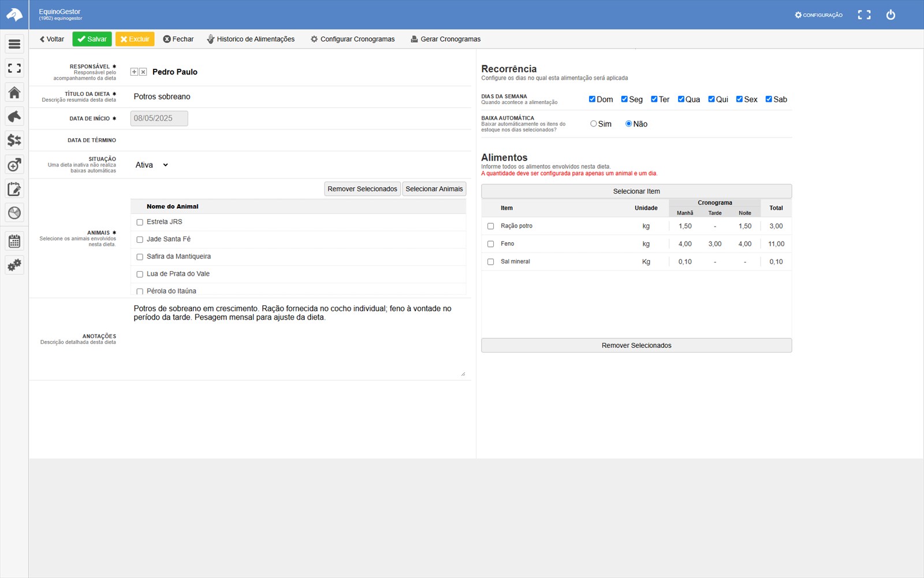Go to the home icon in sidebar
Viewport: 924px width, 578px height.
[x=14, y=92]
